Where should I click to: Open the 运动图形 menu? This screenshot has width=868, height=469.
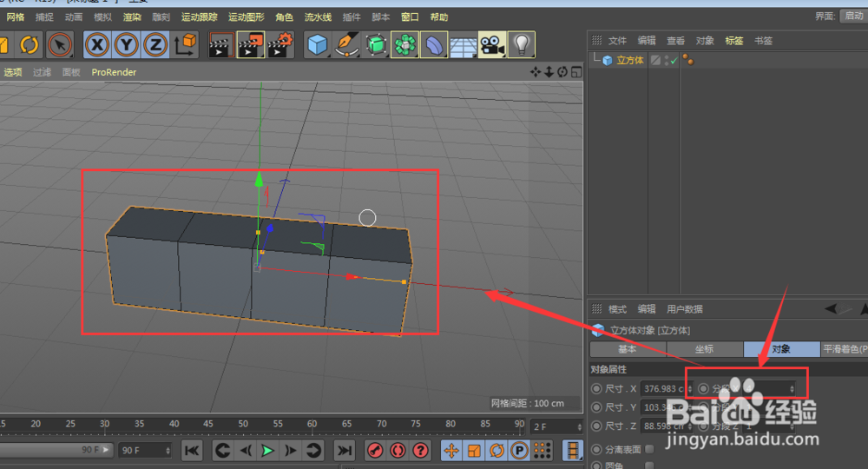click(x=247, y=17)
